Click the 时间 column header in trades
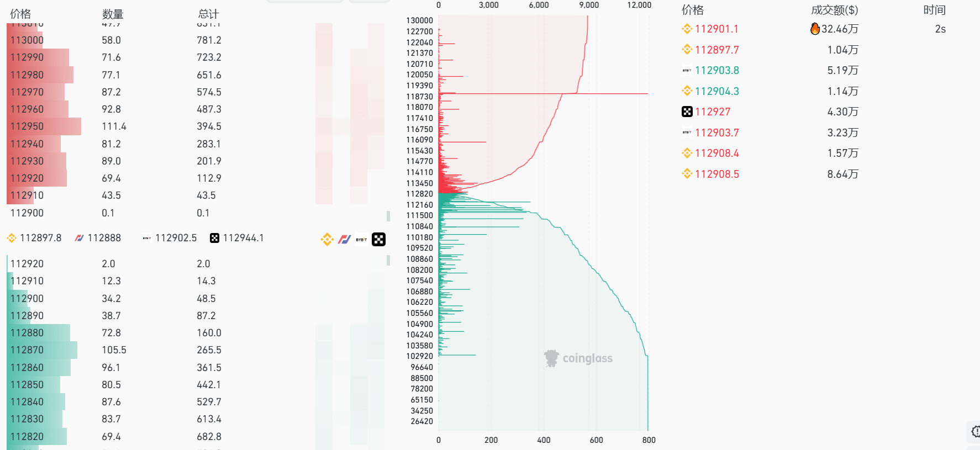The height and width of the screenshot is (450, 980). pos(935,10)
